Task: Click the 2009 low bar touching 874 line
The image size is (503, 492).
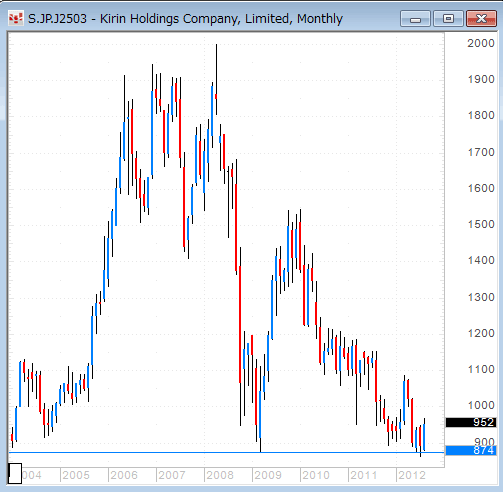Action: (x=260, y=408)
